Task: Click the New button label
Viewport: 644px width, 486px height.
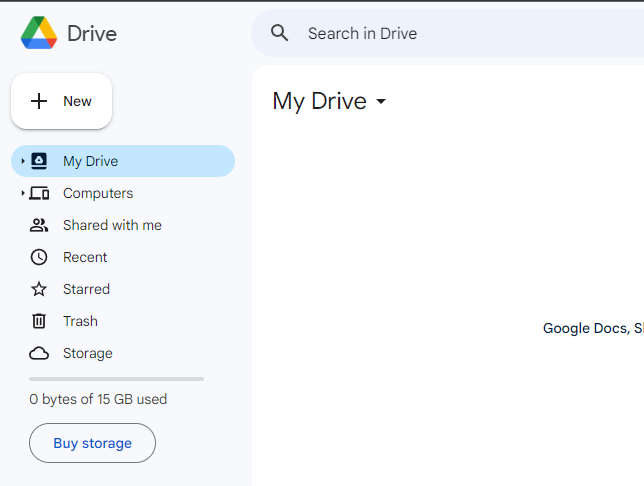Action: click(x=77, y=101)
